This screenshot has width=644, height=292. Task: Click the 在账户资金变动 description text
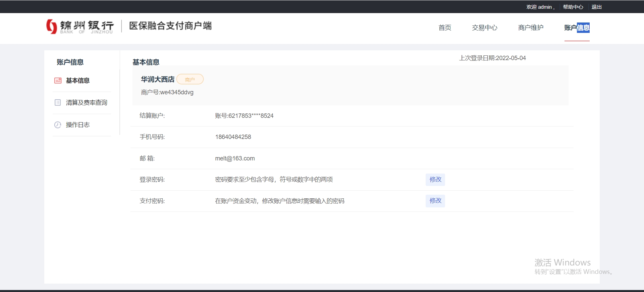280,201
